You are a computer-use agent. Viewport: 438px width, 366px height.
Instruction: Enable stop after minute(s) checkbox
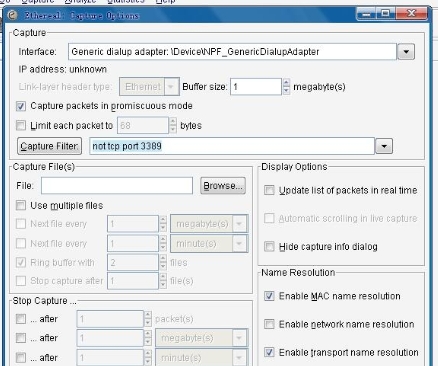click(x=21, y=358)
